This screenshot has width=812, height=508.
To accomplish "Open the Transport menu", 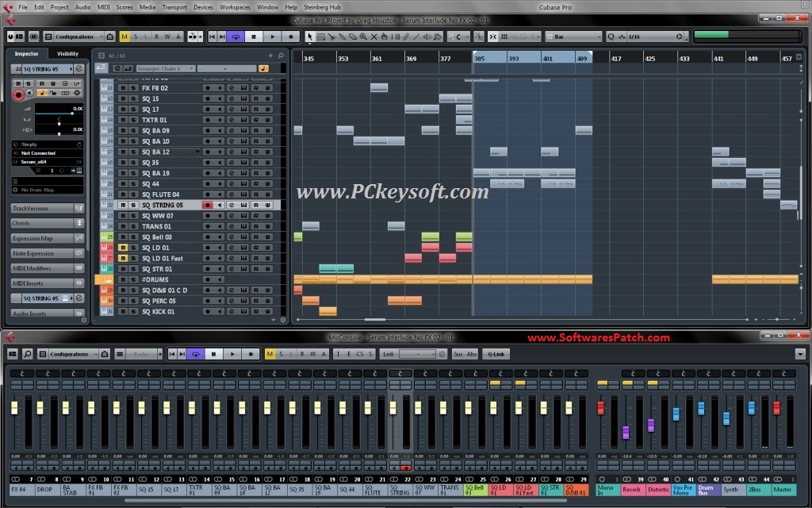I will [174, 7].
